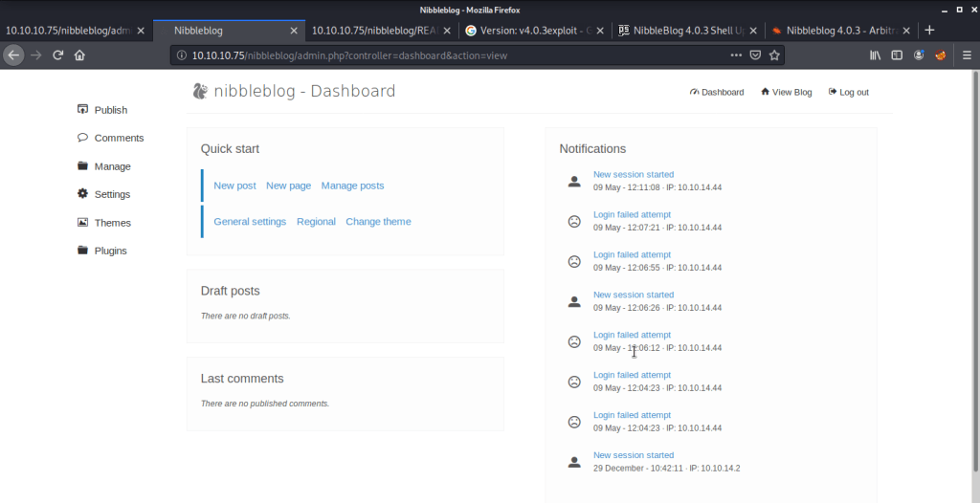Image resolution: width=980 pixels, height=503 pixels.
Task: Click Change theme in Quick start
Action: pos(378,222)
